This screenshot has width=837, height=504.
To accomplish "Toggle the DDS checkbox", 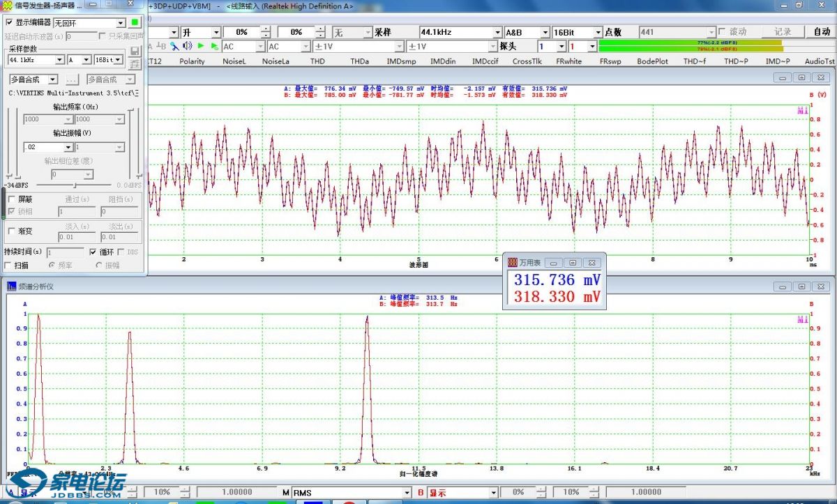I will (121, 252).
